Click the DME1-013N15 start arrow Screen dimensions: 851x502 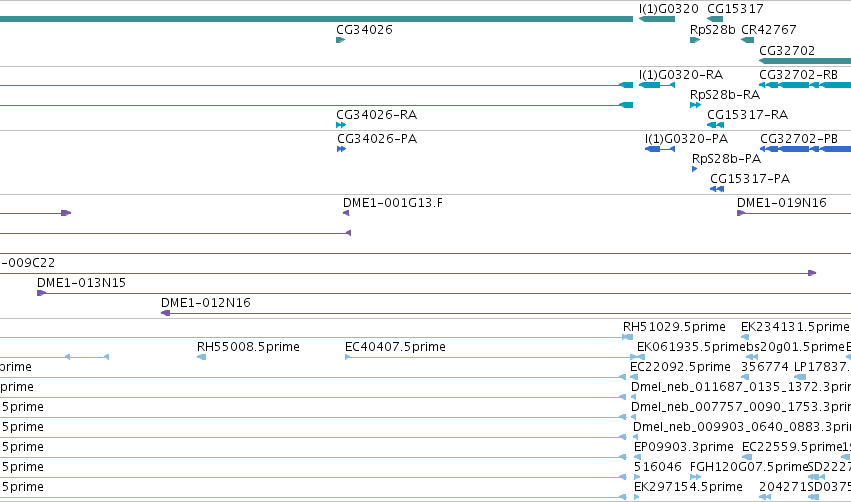[41, 293]
